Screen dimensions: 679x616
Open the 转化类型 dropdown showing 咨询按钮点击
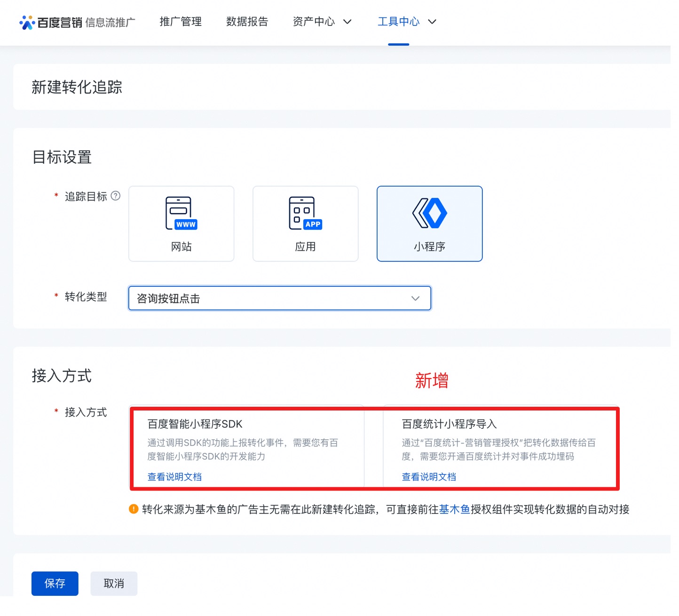(x=280, y=298)
